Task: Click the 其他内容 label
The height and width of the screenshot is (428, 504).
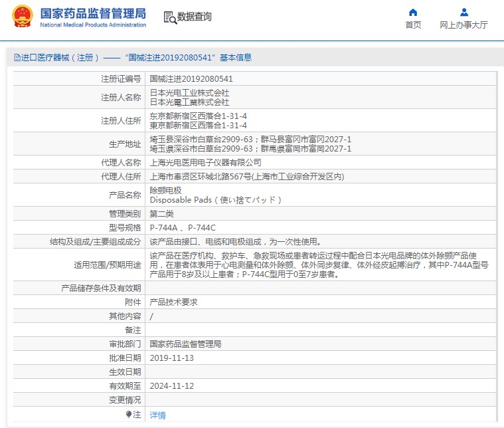Action: (125, 316)
